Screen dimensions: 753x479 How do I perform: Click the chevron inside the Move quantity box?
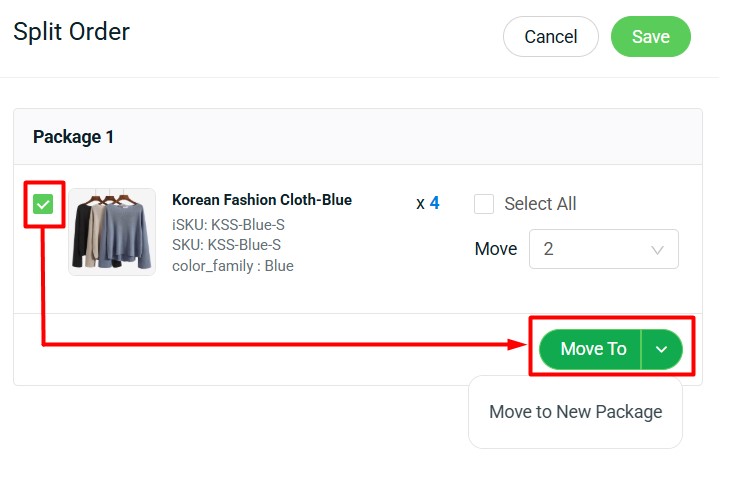pyautogui.click(x=657, y=250)
